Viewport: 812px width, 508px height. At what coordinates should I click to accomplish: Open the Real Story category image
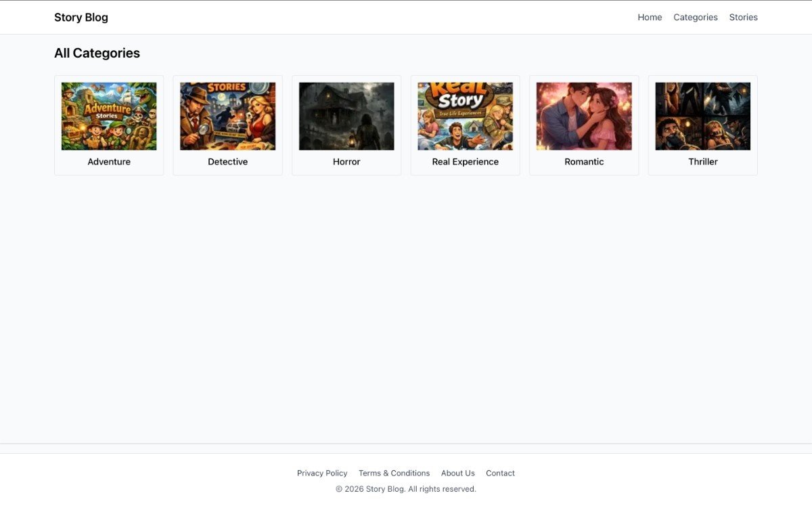[466, 117]
